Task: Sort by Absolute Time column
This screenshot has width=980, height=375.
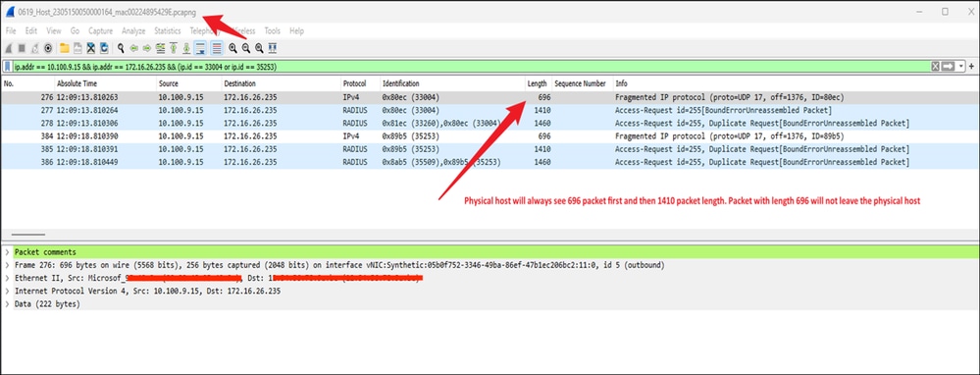Action: (x=105, y=83)
